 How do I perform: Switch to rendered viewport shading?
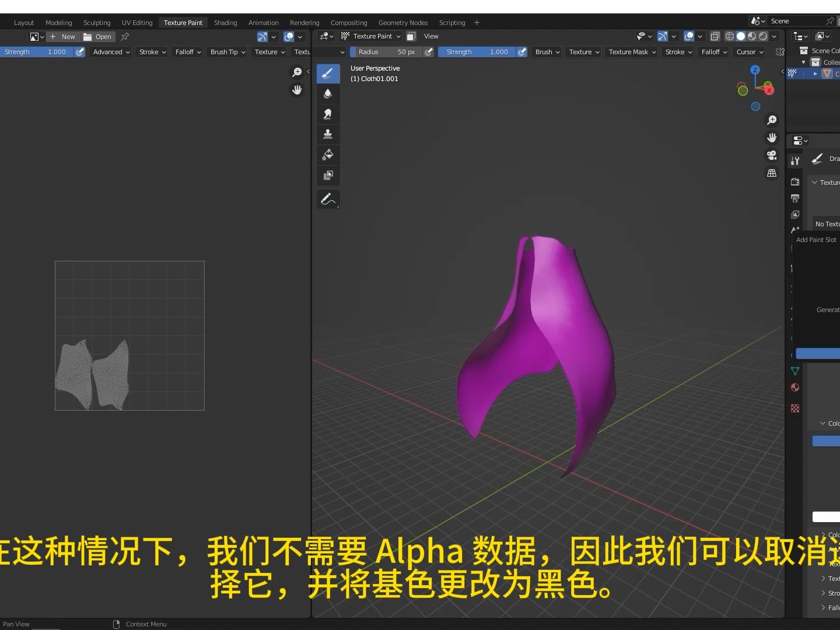(763, 36)
